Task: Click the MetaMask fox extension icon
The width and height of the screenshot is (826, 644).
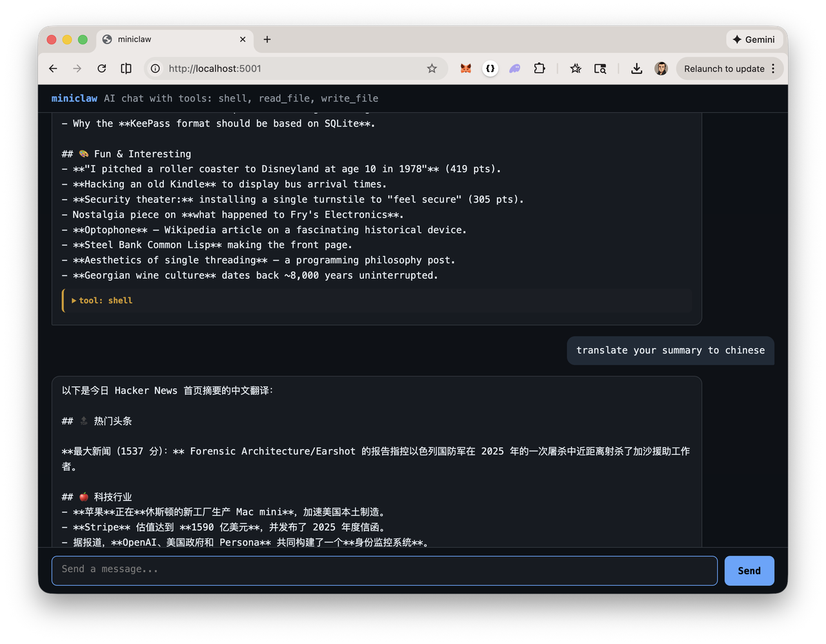Action: point(465,68)
